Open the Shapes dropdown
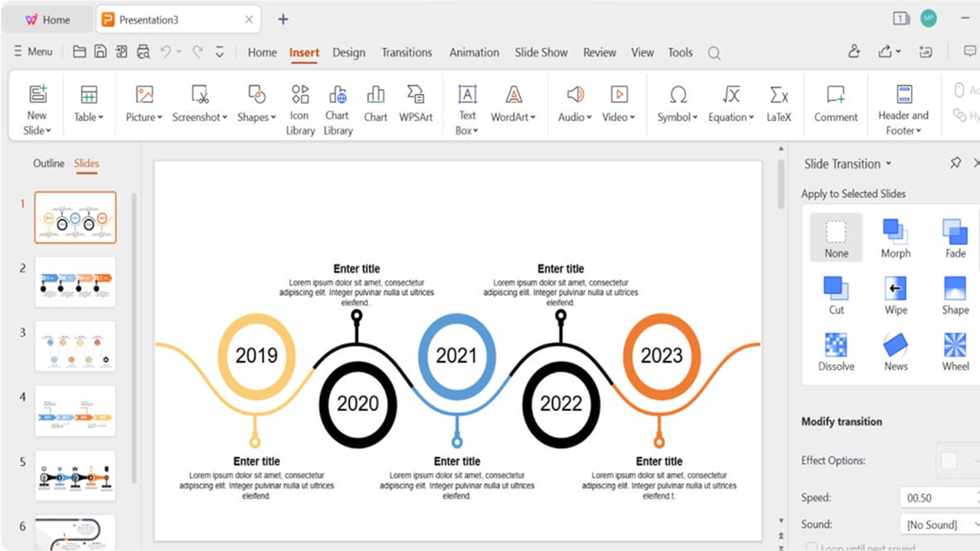This screenshot has height=551, width=980. (256, 107)
